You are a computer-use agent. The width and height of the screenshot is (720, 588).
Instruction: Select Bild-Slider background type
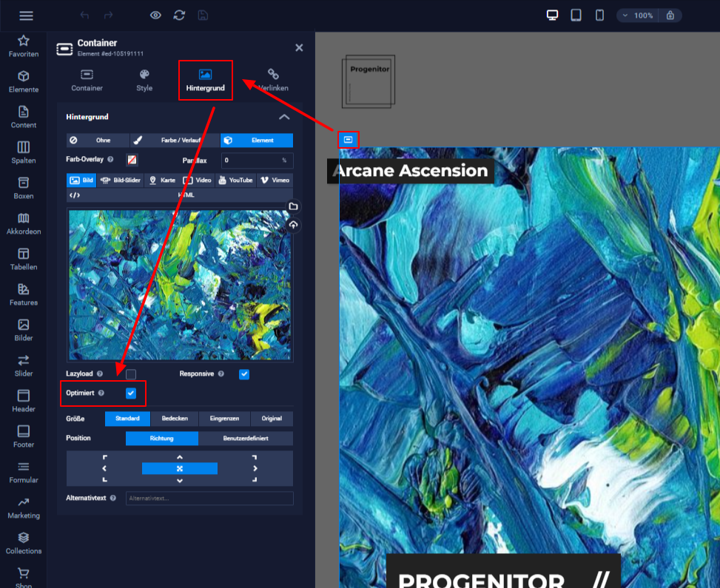(121, 180)
